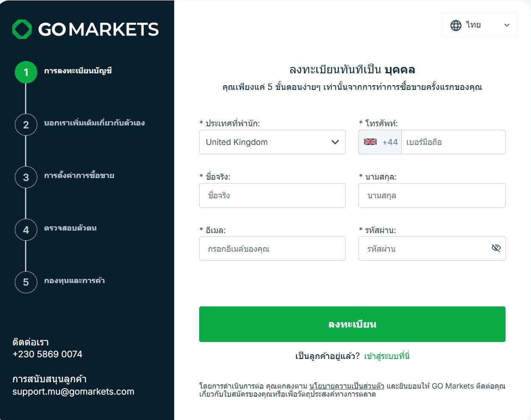
Task: Click the UK flag in the phone field
Action: (370, 142)
